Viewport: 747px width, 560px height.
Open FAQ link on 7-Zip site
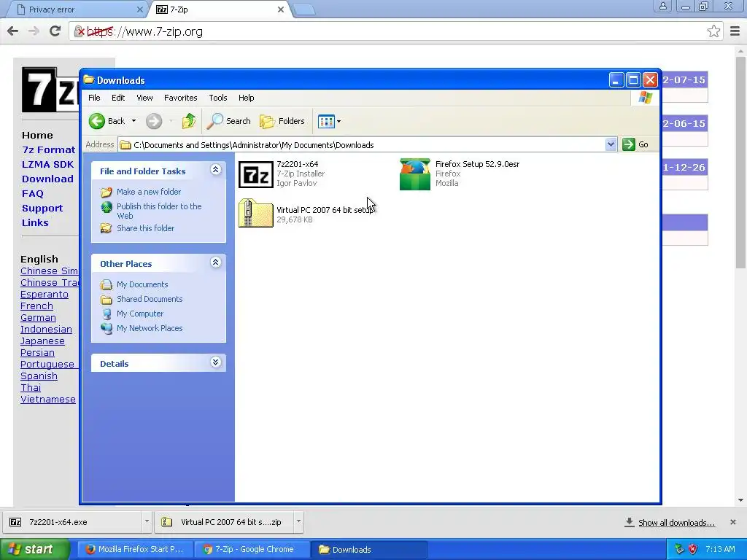(x=32, y=194)
